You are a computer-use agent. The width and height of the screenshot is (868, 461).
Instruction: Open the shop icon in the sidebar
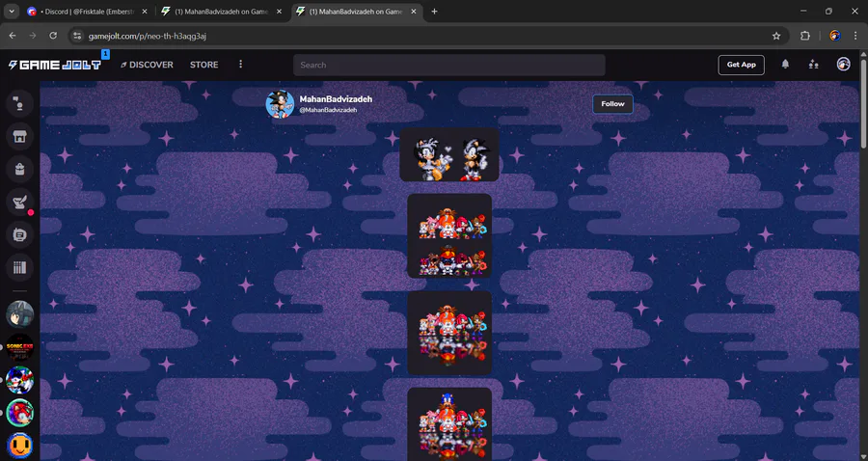click(x=19, y=137)
